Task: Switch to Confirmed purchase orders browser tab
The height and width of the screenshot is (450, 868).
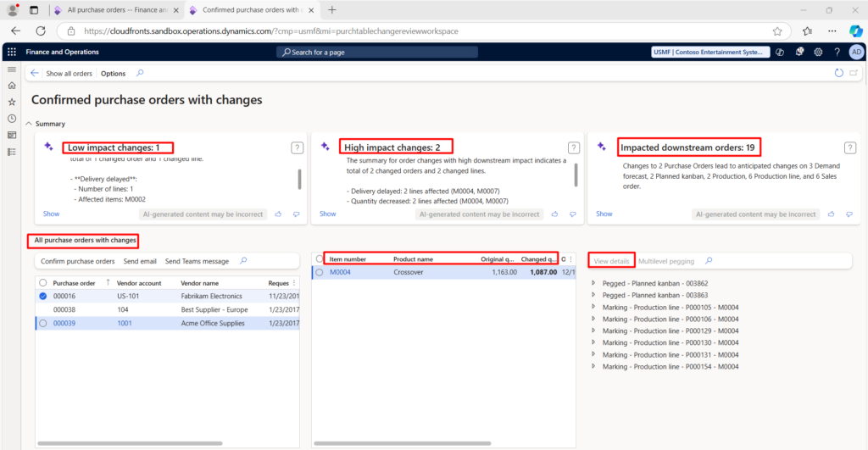Action: [251, 10]
